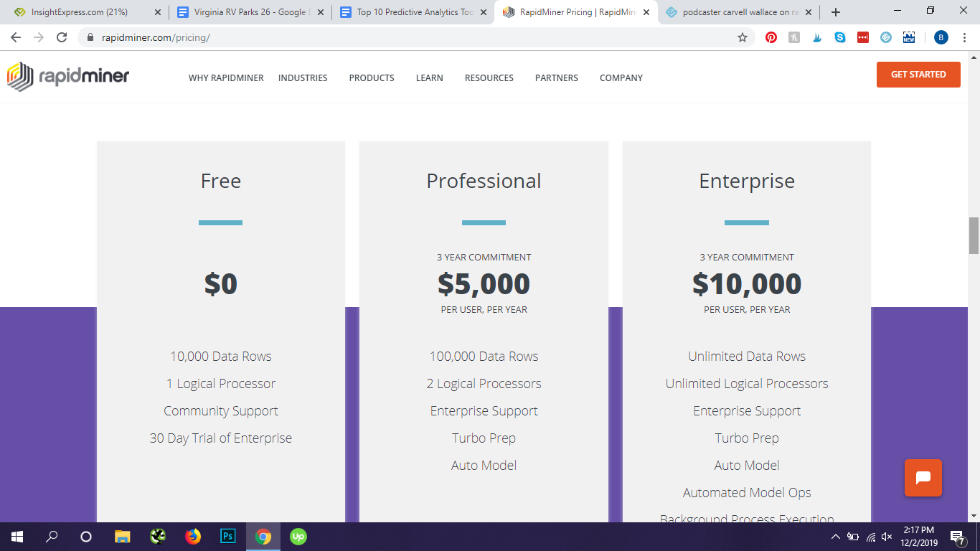Click the Pinterest extension icon
980x551 pixels.
771,37
